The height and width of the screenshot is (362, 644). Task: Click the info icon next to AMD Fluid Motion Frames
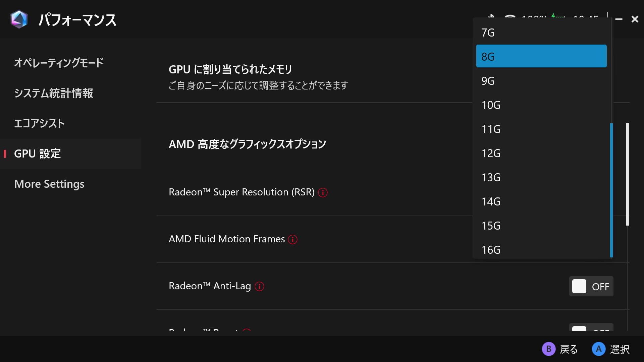click(293, 239)
